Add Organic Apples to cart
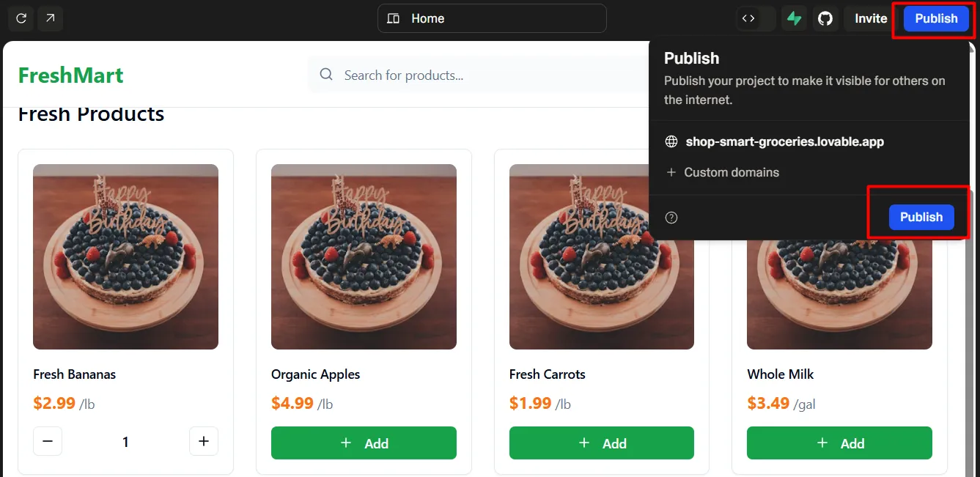Viewport: 980px width, 477px height. point(364,443)
